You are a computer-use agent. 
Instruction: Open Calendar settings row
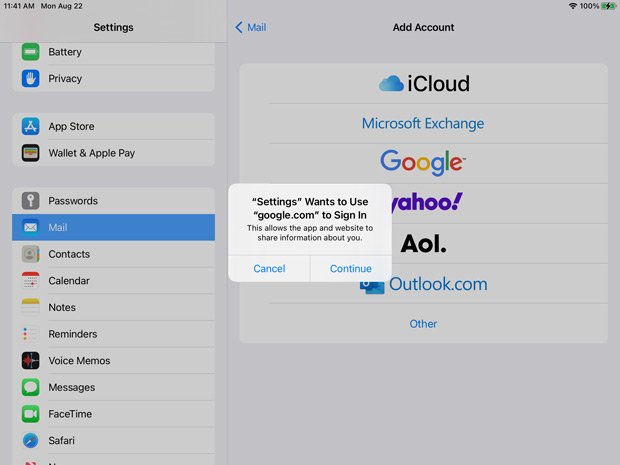point(113,280)
